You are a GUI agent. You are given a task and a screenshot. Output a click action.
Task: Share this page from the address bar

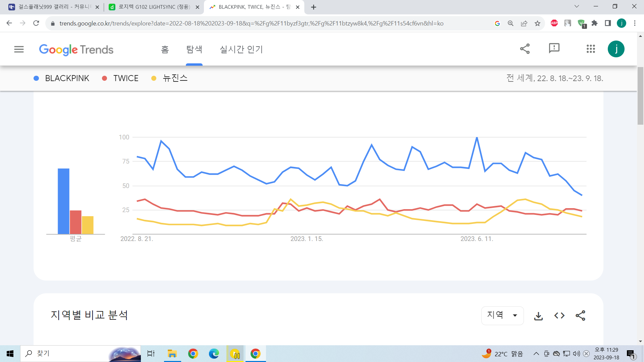coord(524,23)
